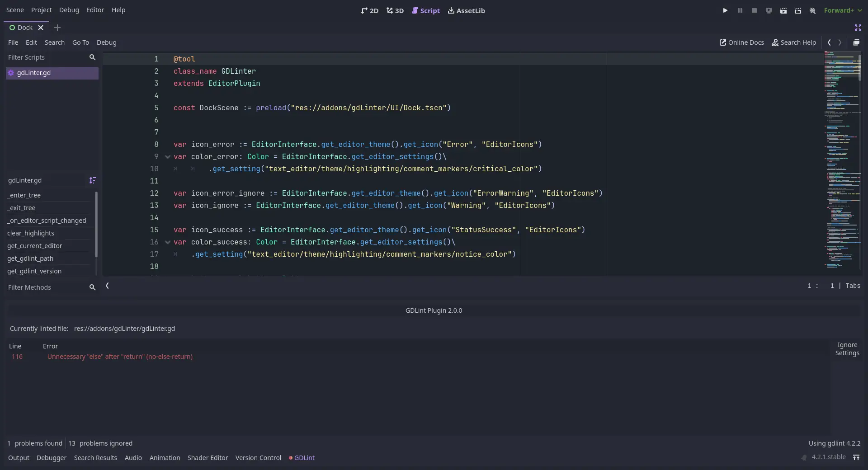The image size is (868, 470).
Task: Open the script editor Search menu
Action: (x=54, y=42)
